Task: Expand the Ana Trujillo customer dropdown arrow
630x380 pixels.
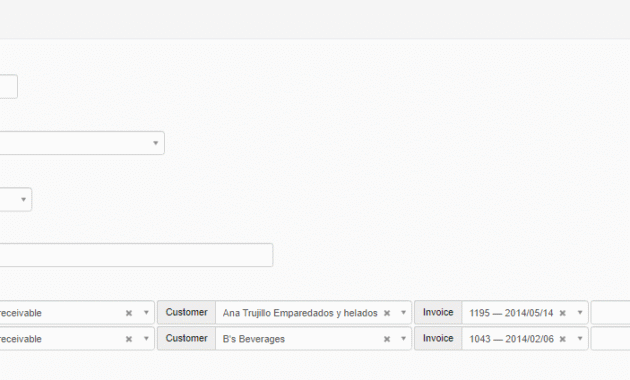Action: [x=403, y=313]
